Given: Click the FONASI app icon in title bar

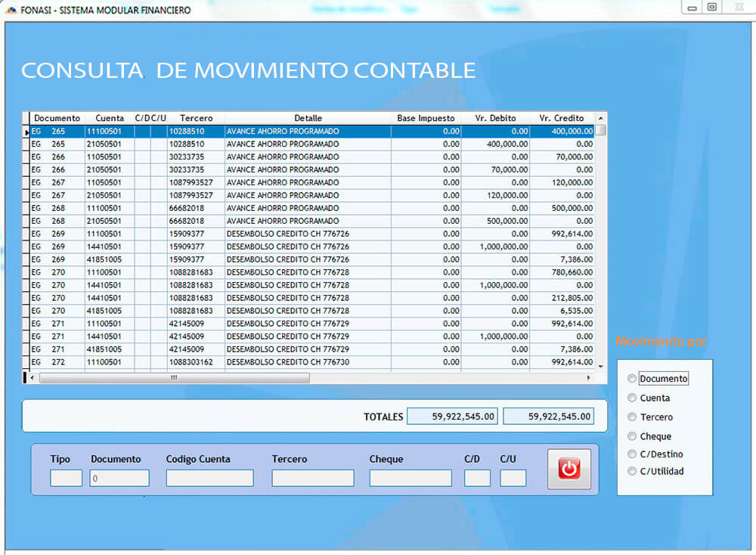Looking at the screenshot, I should [x=11, y=10].
